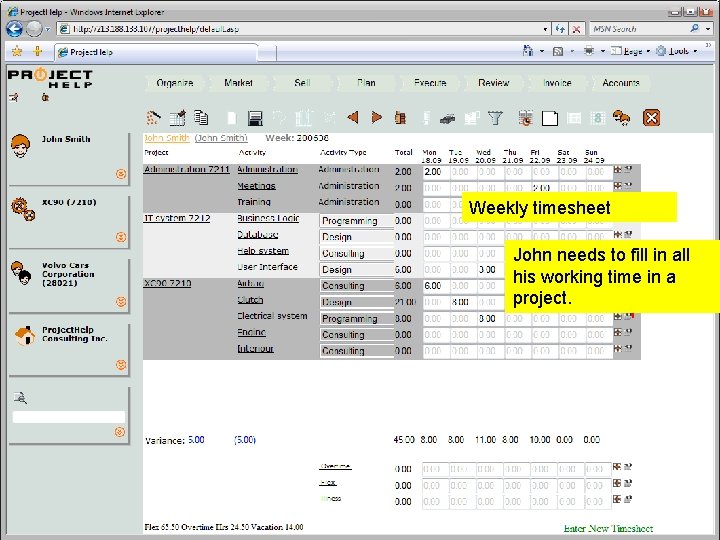Click the browser red stop icon
720x540 pixels.
pos(576,29)
